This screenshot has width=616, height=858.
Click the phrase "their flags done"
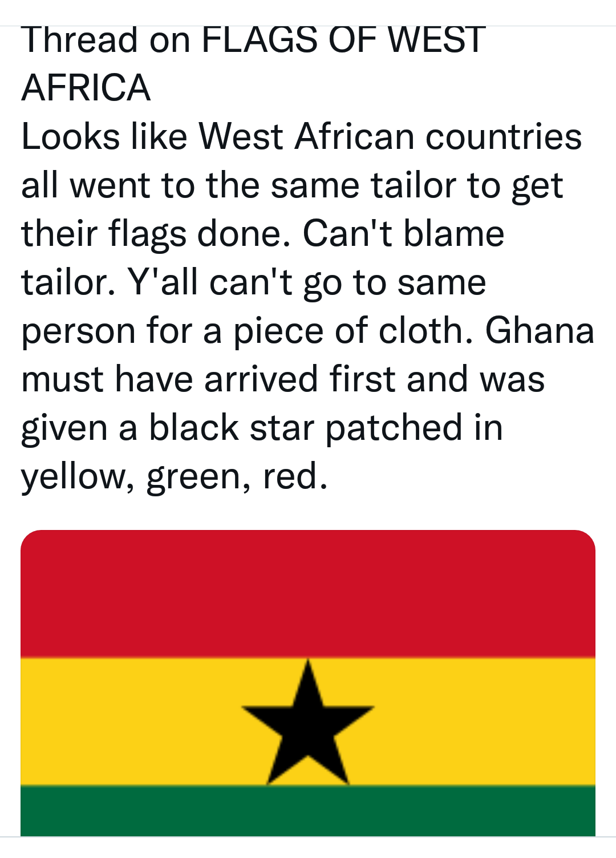click(x=154, y=234)
